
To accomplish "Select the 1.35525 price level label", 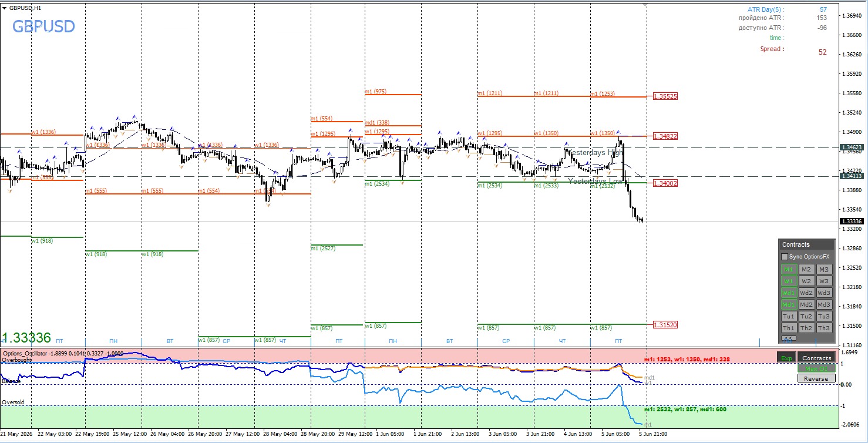I will [665, 96].
